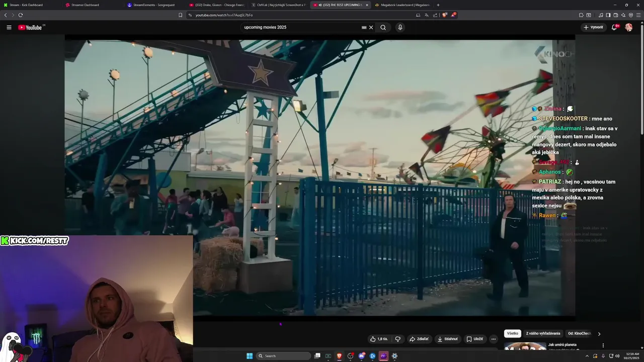644x362 pixels.
Task: Expand filter chips with right arrow
Action: (599, 334)
